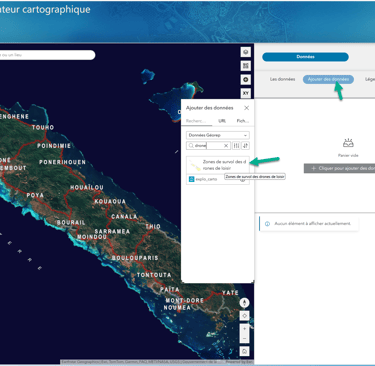
Task: Click the CANALA label on the map
Action: point(124,217)
